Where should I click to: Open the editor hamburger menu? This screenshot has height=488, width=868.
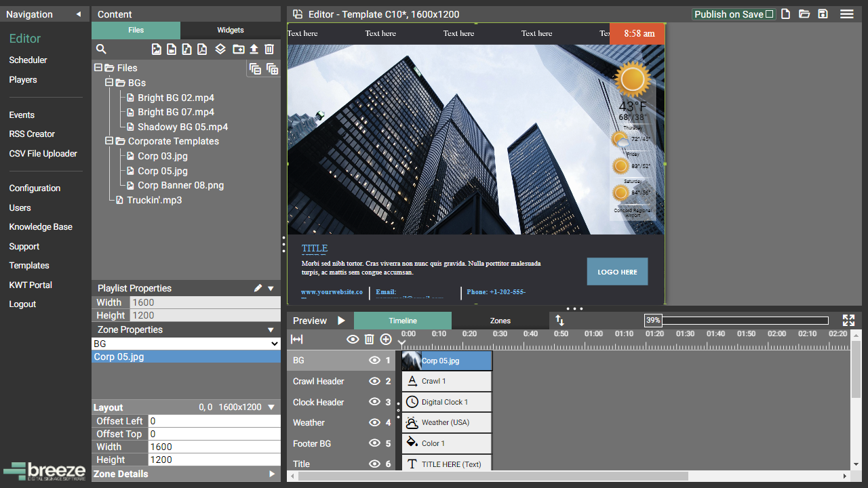coord(846,14)
